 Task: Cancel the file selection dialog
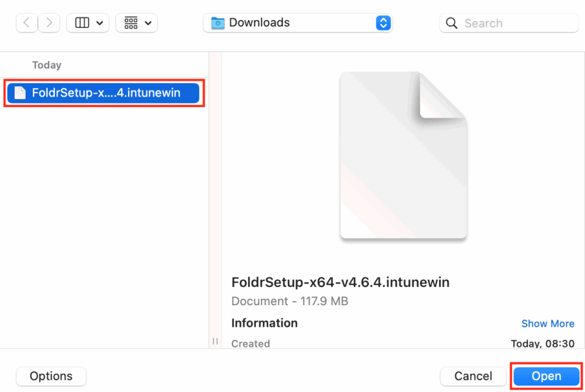[473, 376]
